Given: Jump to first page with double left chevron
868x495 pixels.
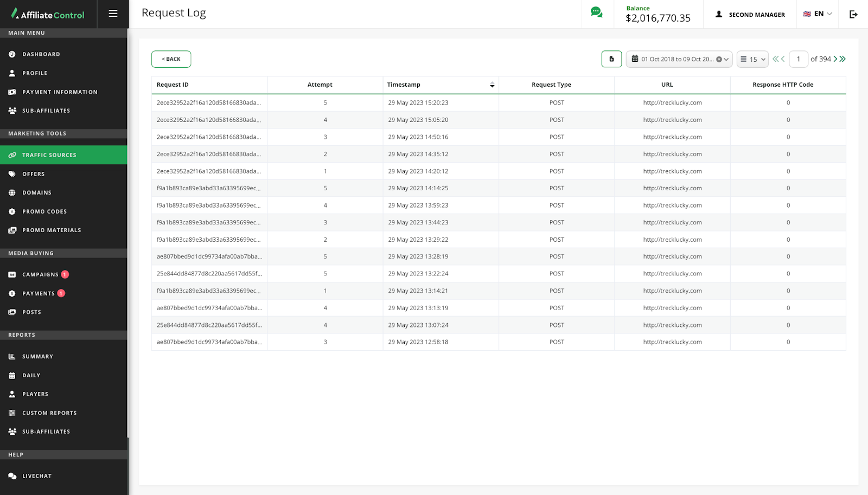Looking at the screenshot, I should pyautogui.click(x=775, y=59).
